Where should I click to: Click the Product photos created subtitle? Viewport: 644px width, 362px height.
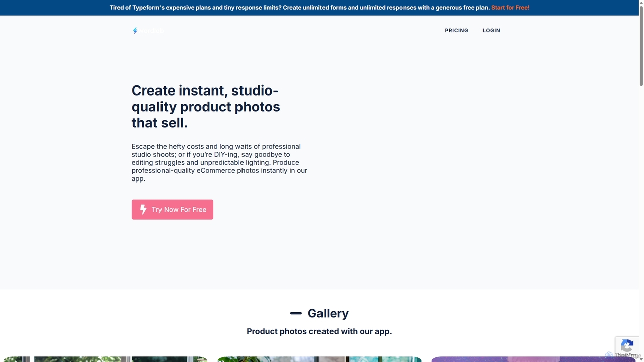coord(319,331)
